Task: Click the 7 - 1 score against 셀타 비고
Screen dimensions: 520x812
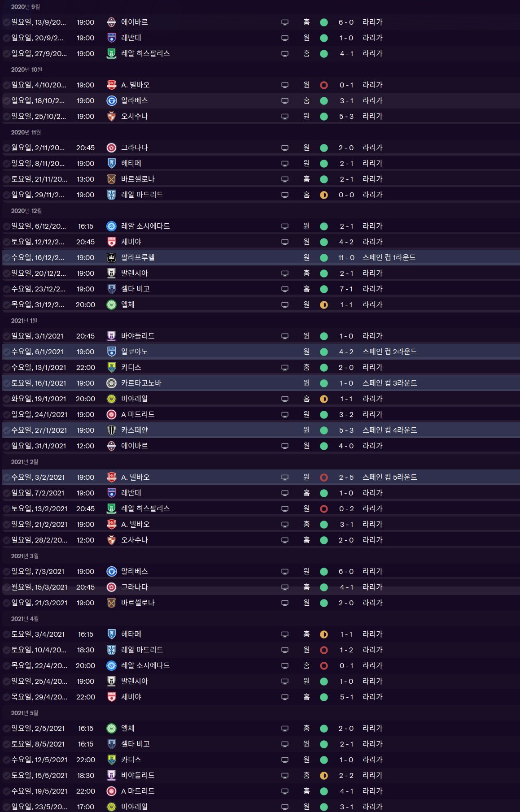Action: (x=346, y=289)
